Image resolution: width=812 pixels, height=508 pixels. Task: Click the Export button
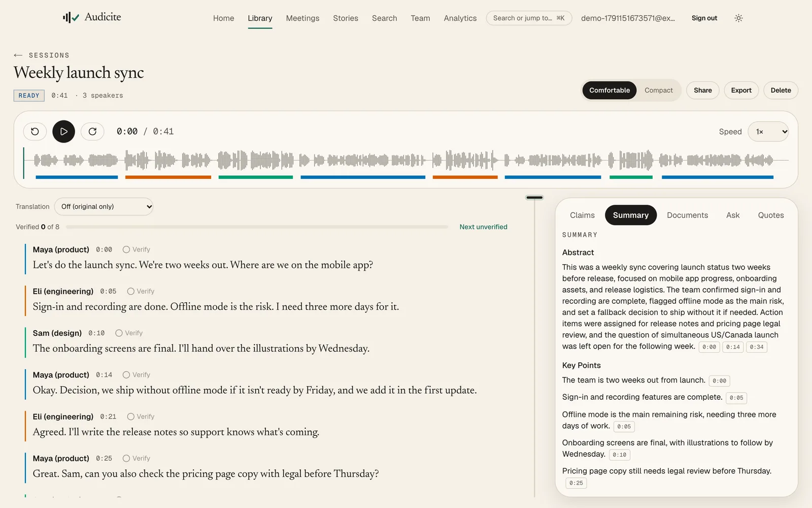click(741, 90)
